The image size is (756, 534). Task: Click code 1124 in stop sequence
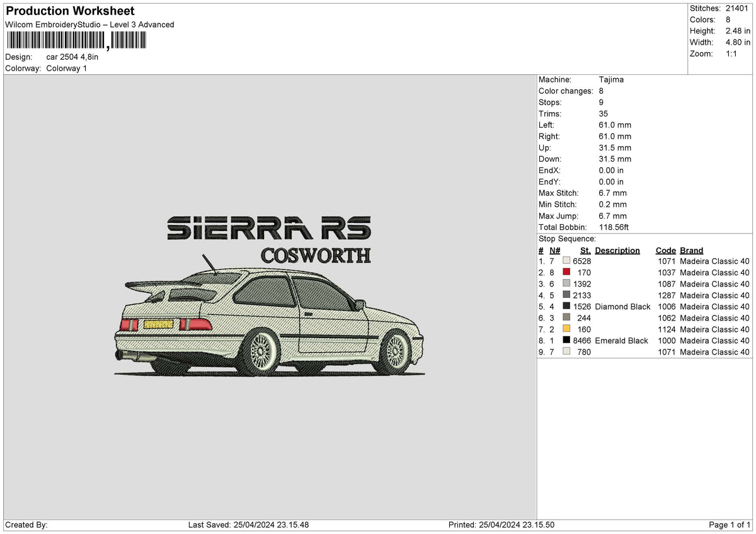[x=667, y=329]
